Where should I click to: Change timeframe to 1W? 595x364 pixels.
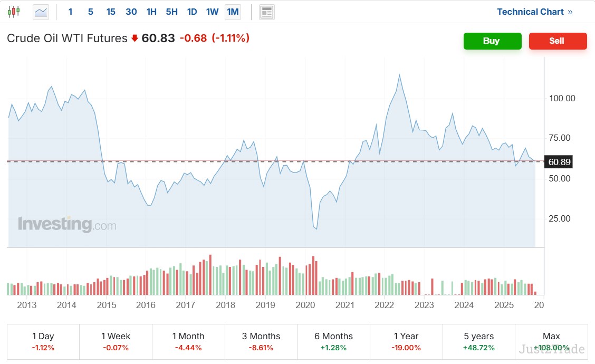pos(212,12)
